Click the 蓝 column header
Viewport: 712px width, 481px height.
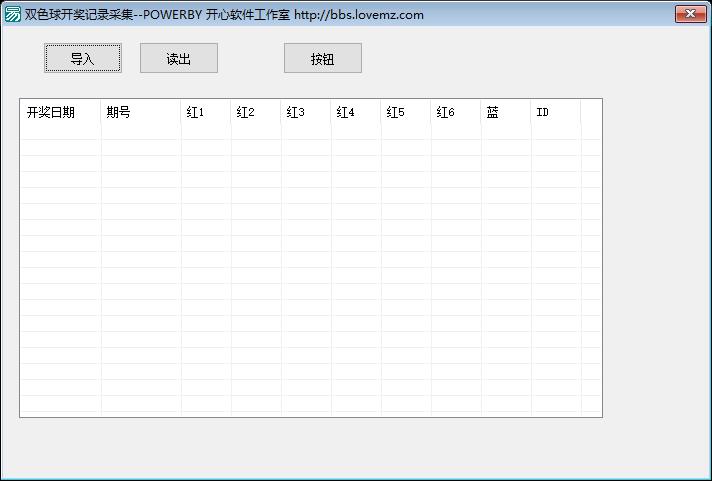coord(506,112)
